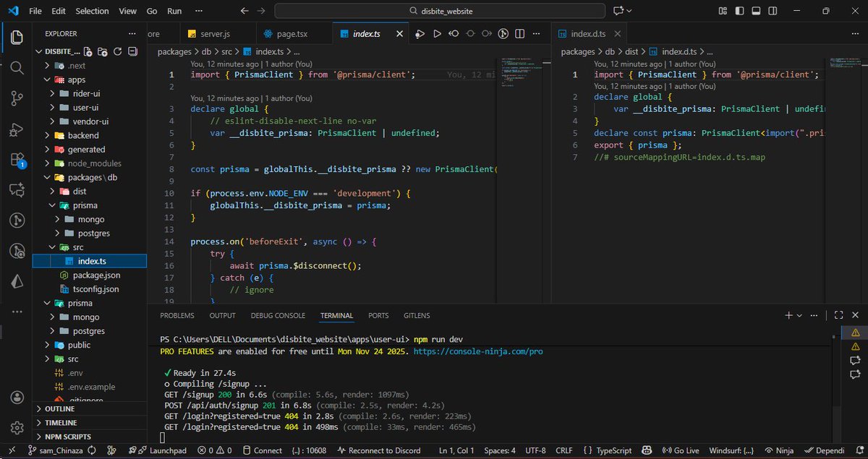Open the Selection menu
This screenshot has width=868, height=459.
[92, 11]
